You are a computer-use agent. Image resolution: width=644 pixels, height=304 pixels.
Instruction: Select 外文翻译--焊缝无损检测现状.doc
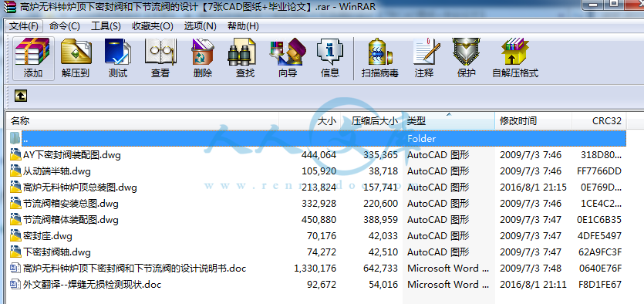92,284
